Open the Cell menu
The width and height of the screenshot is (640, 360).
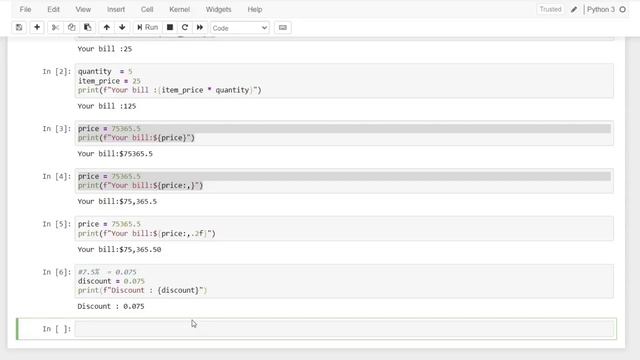tap(147, 9)
